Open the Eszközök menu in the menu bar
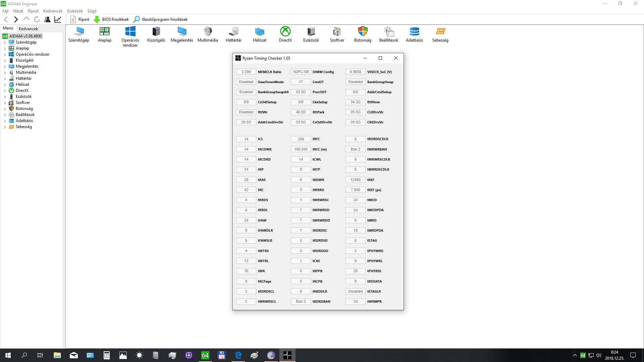 click(x=75, y=11)
